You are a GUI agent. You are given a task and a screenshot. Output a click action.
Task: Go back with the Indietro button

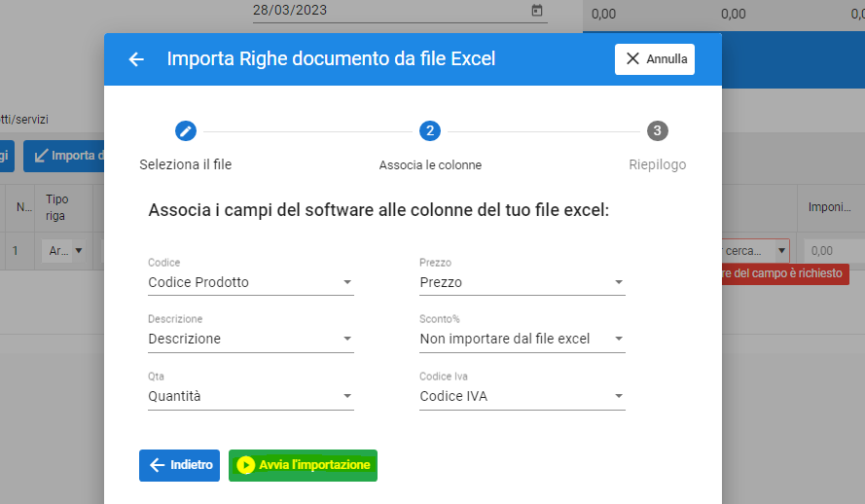pyautogui.click(x=179, y=465)
